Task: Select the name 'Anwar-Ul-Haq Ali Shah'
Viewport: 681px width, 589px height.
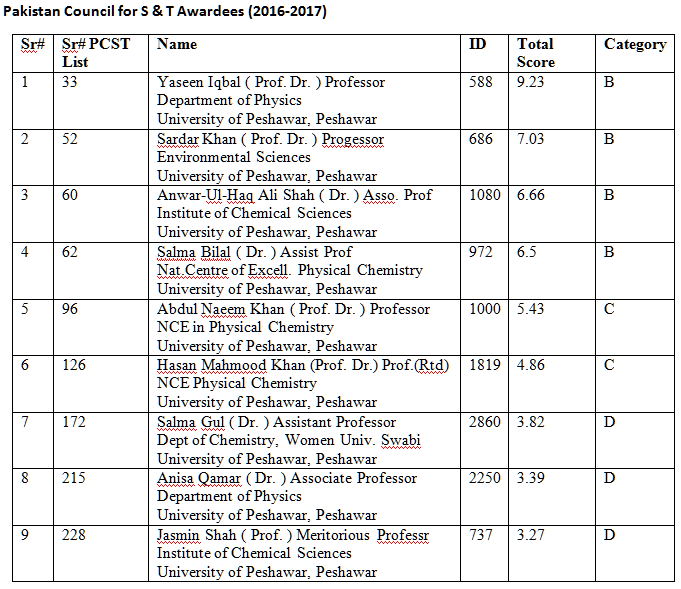Action: [x=235, y=195]
